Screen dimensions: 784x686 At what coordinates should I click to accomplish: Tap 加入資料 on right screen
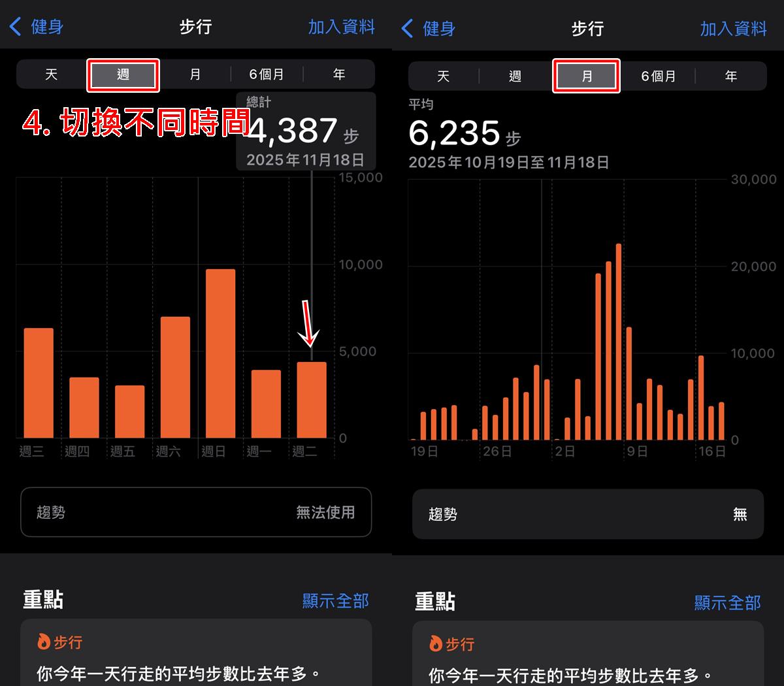pos(733,29)
